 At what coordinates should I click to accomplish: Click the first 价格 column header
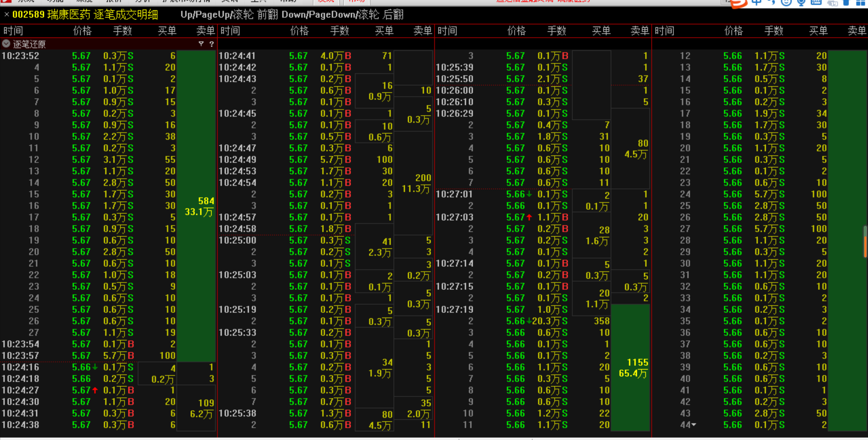point(82,31)
